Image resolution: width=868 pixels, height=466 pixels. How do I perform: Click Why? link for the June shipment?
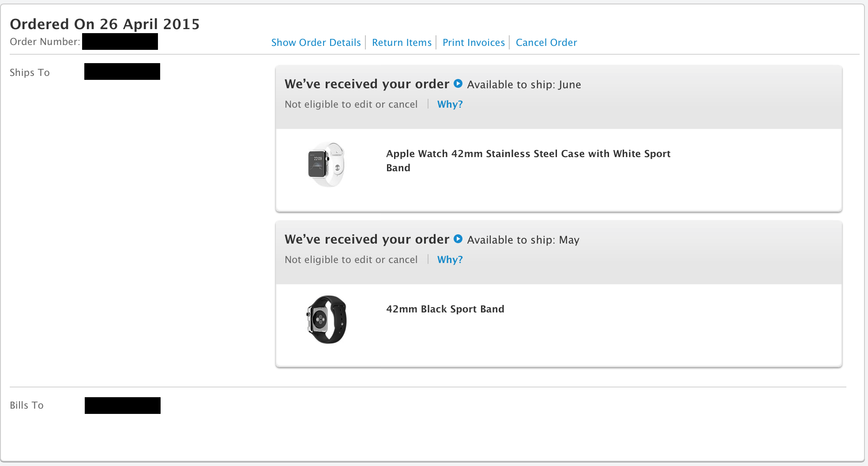[450, 104]
